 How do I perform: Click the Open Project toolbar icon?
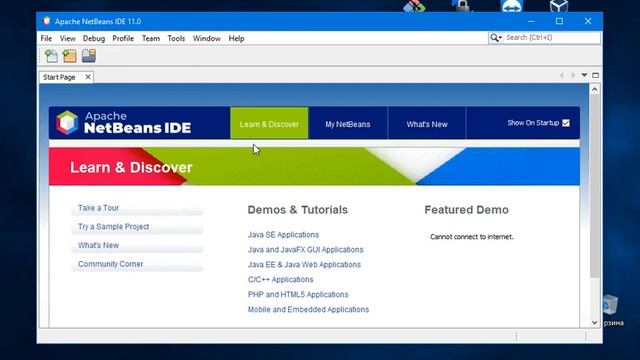click(x=89, y=56)
